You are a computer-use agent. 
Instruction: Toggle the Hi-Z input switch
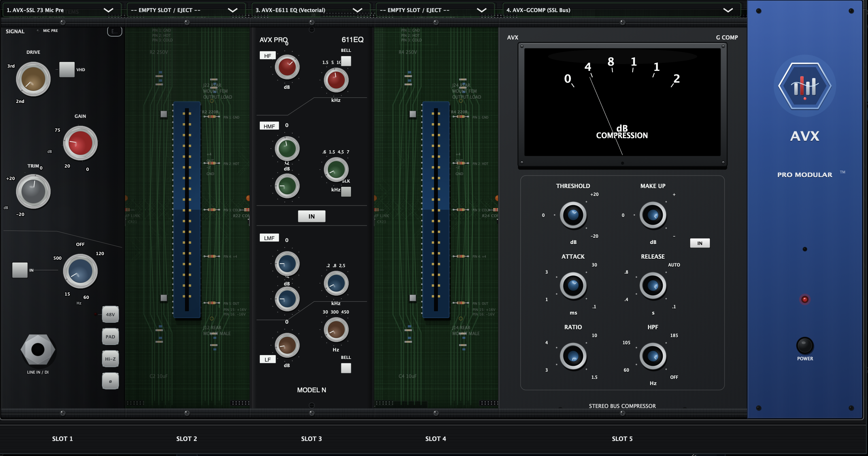110,359
